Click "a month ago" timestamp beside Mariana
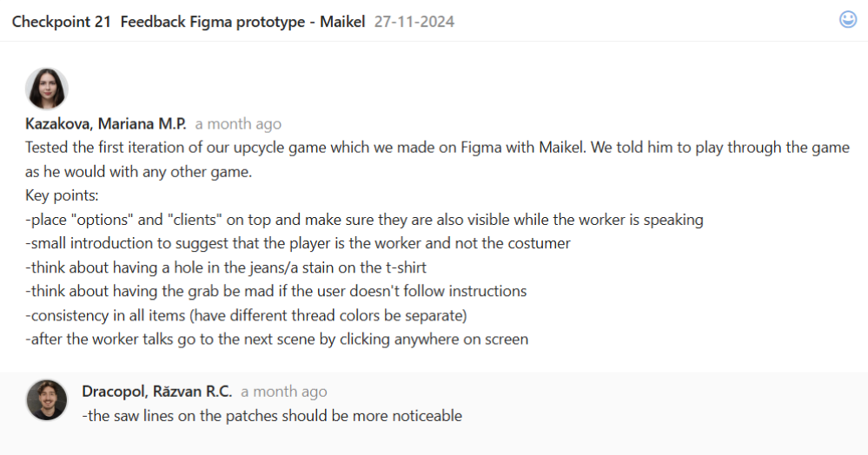Viewport: 868px width, 455px height. [238, 124]
